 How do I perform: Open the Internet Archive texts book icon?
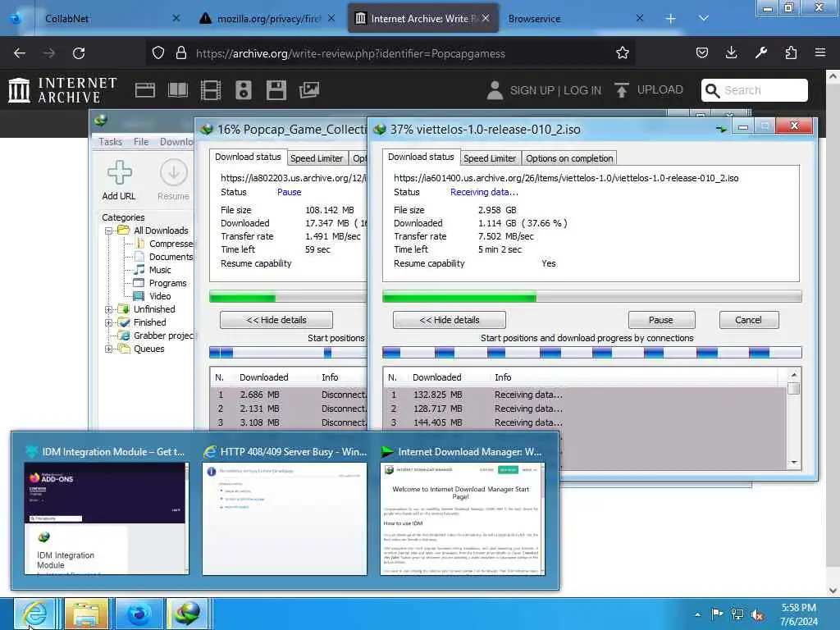tap(178, 90)
